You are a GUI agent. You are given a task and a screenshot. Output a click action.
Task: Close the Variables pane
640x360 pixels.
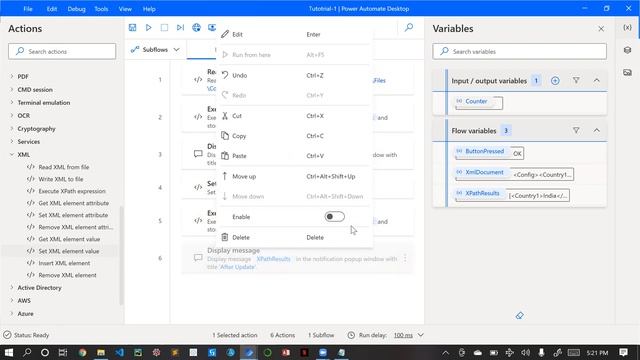click(x=601, y=29)
